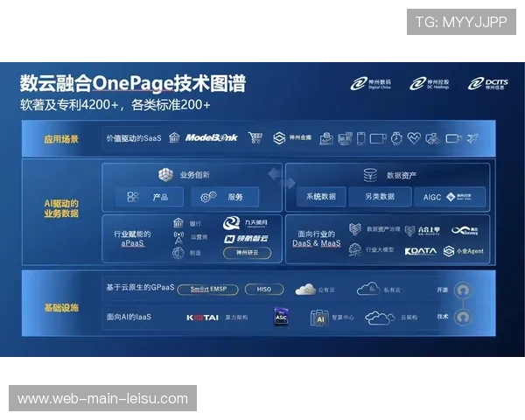Click the 神州数码 Digital China logo
Image resolution: width=525 pixels, height=420 pixels.
click(370, 84)
